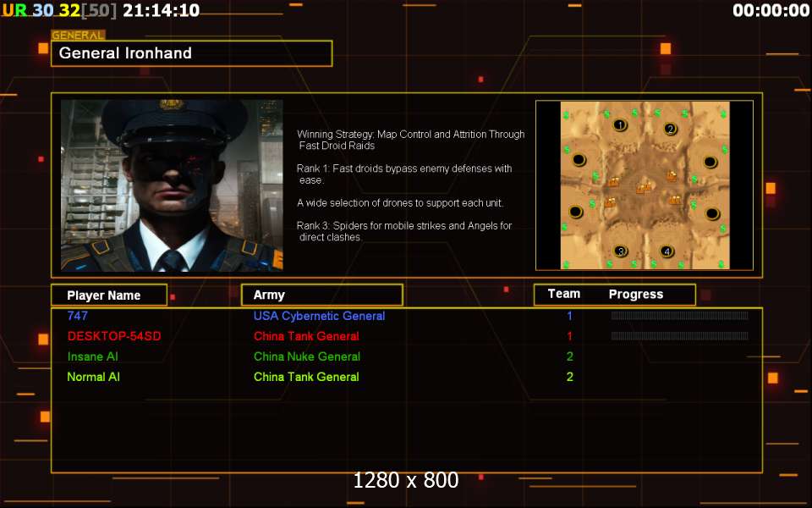Click the southwest tech building icon on map
This screenshot has height=508, width=812.
click(x=611, y=202)
